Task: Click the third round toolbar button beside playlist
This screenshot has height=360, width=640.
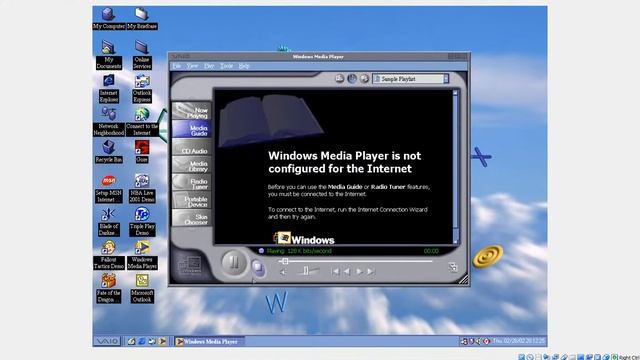Action: click(364, 78)
